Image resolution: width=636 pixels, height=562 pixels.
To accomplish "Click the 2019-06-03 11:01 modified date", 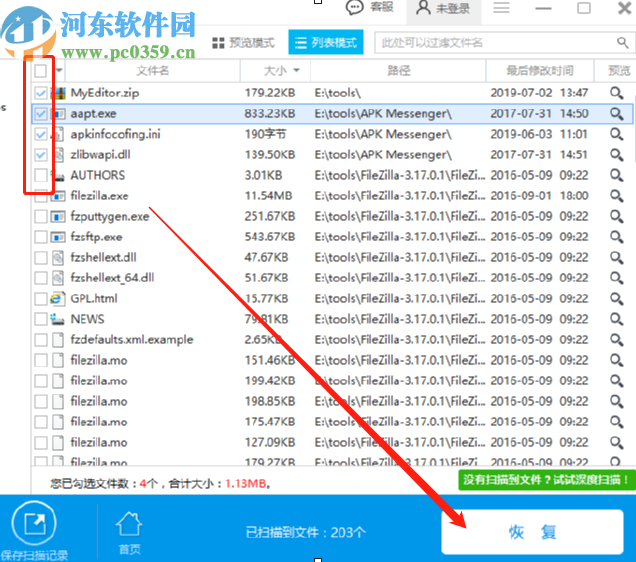I will (x=539, y=134).
